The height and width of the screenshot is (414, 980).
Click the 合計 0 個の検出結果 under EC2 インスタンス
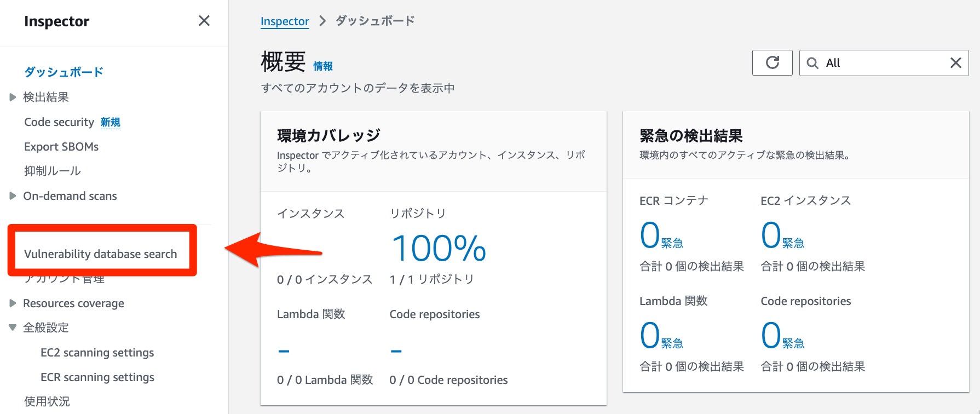tap(812, 267)
